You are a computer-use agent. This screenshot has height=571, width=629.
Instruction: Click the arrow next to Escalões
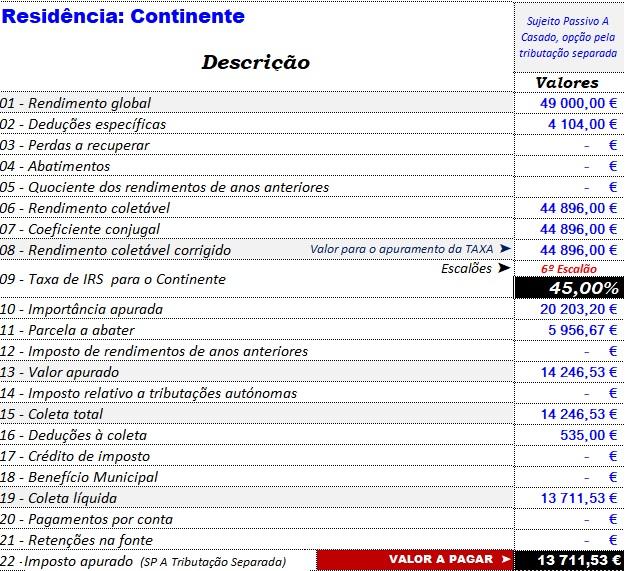(503, 269)
